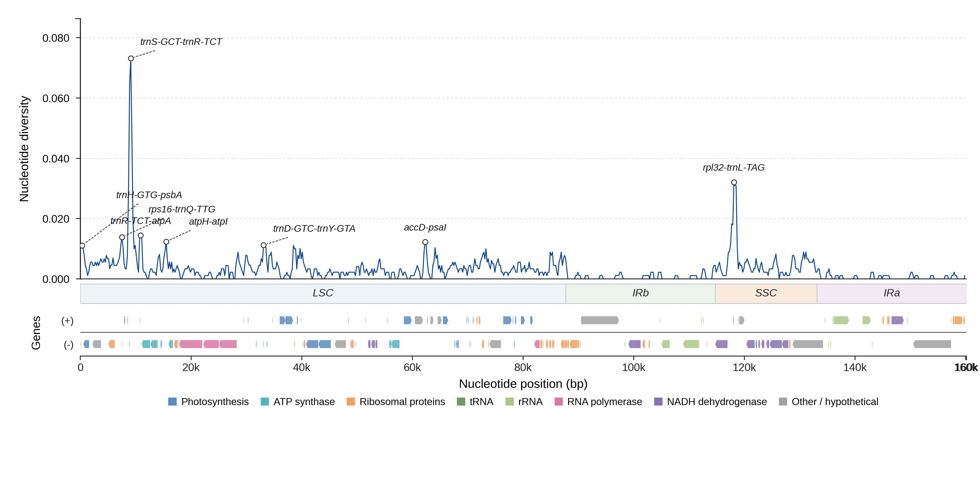980x477 pixels.
Task: Select the accD-psaI peak marker
Action: click(425, 242)
